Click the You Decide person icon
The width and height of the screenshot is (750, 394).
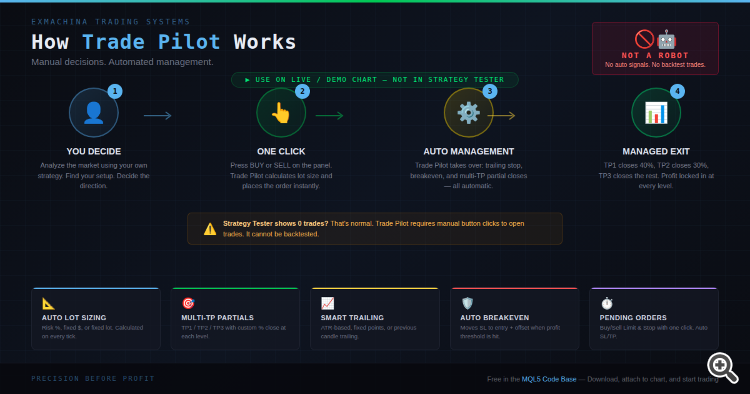pos(94,113)
